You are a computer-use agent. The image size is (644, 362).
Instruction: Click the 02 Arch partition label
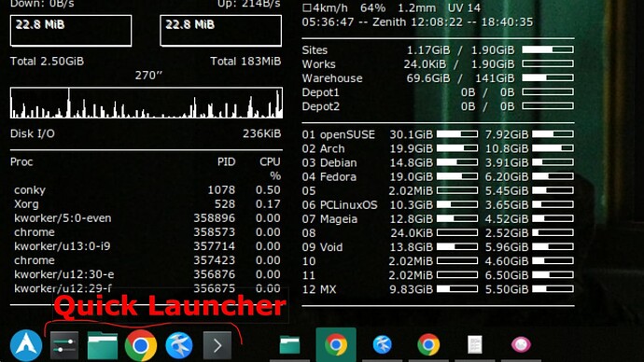(x=323, y=148)
